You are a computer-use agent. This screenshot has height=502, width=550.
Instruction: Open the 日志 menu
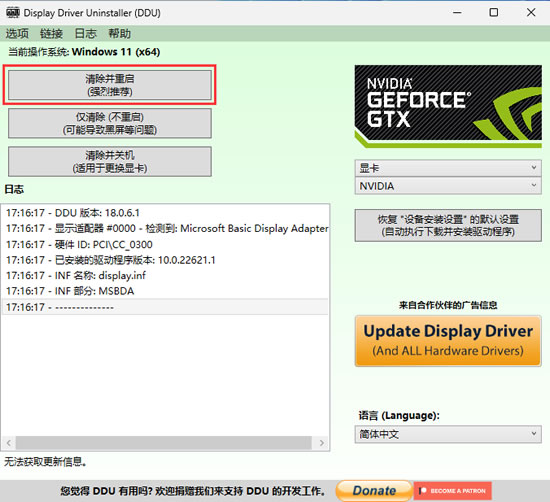point(85,34)
